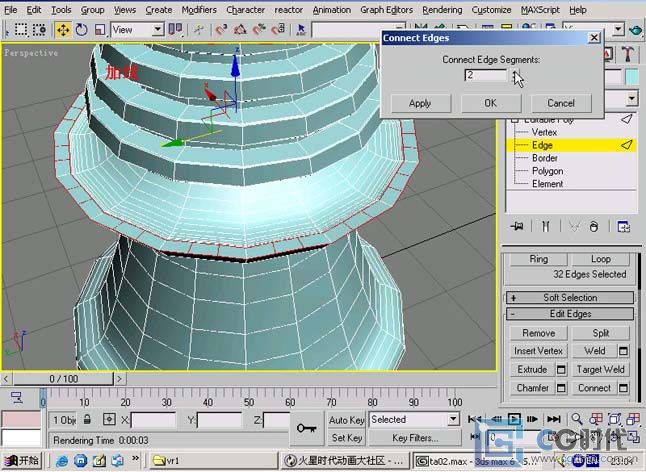The height and width of the screenshot is (472, 646).
Task: Click the Configure Modifier Sets icon
Action: pyautogui.click(x=623, y=226)
